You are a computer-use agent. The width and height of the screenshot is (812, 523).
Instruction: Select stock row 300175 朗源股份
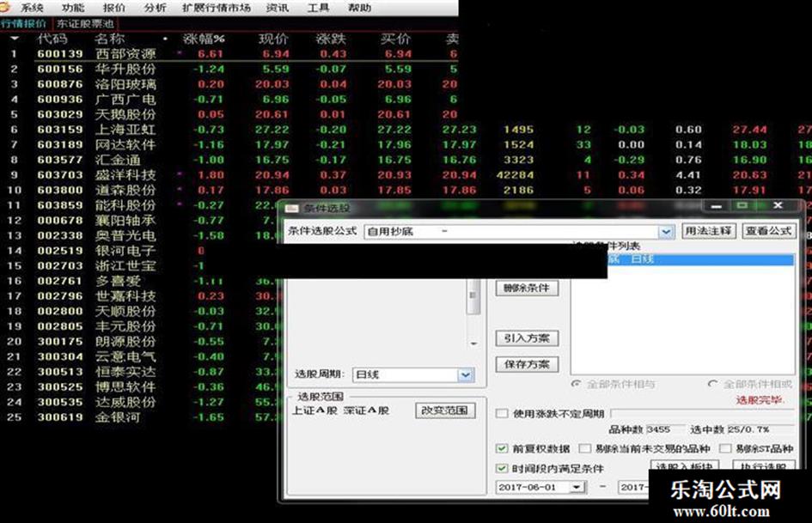tap(140, 341)
